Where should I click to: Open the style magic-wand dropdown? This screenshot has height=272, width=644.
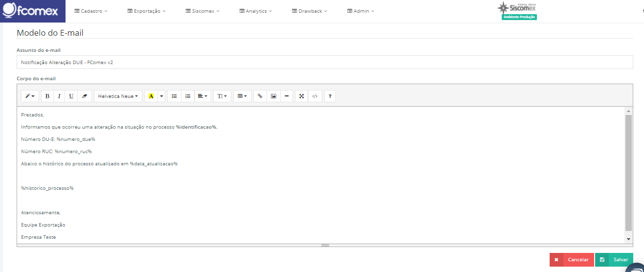[x=30, y=96]
